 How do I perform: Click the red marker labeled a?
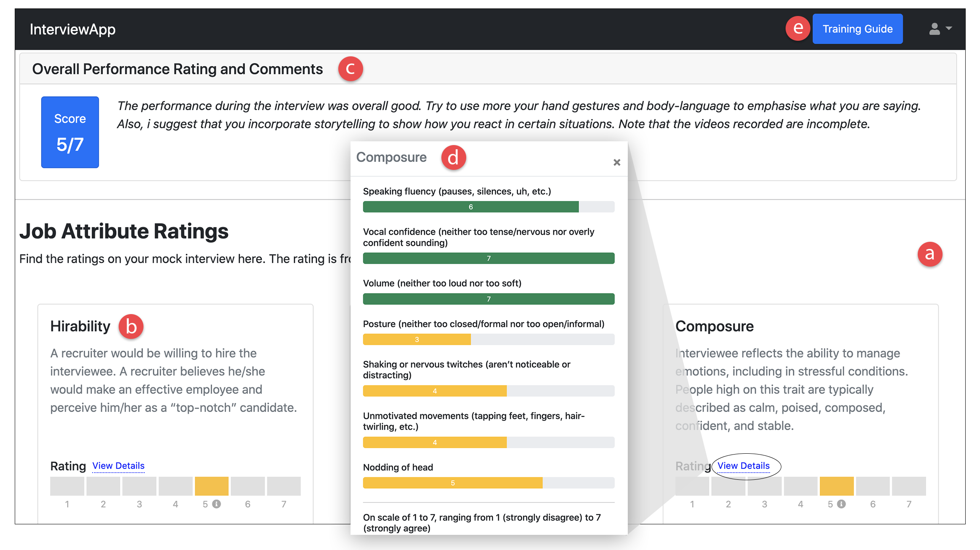point(930,254)
